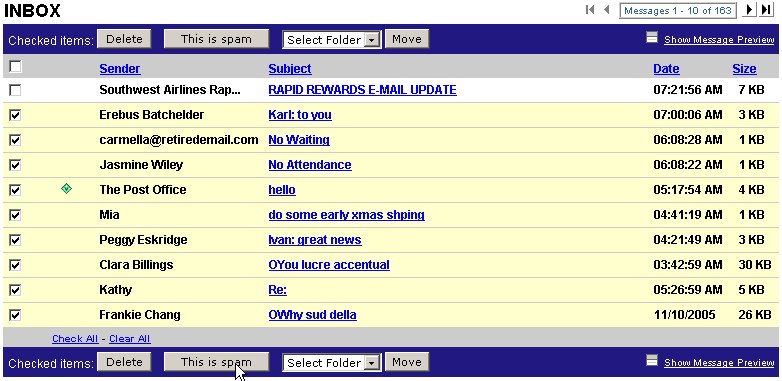The image size is (782, 381).
Task: Click sender name Erebus Batchelder
Action: (152, 115)
